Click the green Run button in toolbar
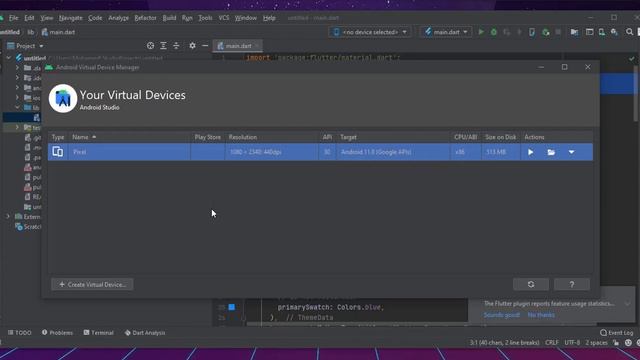 481,32
